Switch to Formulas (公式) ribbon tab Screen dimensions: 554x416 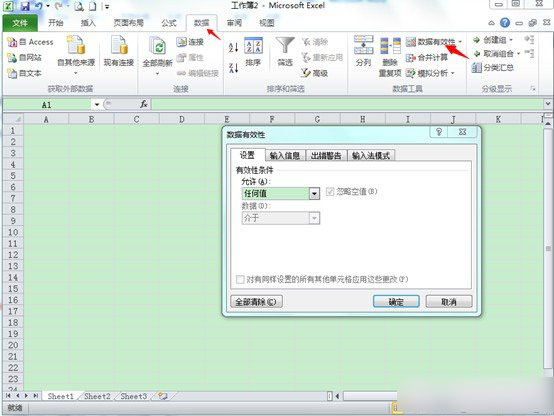coord(169,23)
